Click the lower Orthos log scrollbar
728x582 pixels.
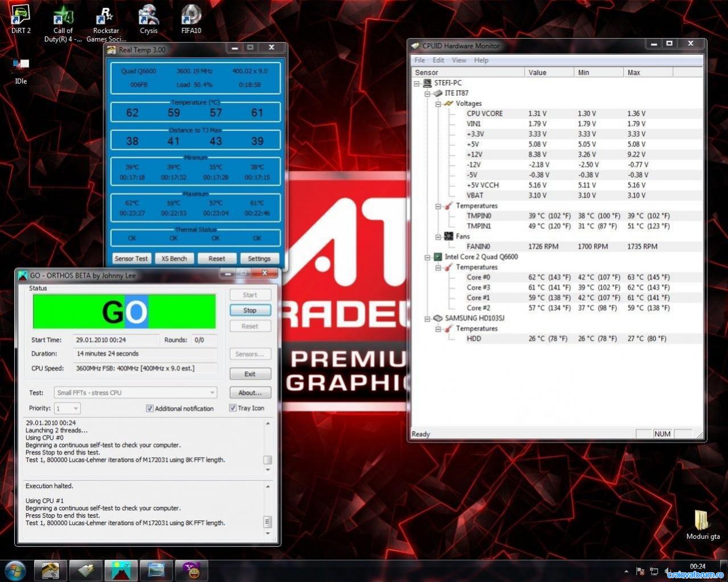(267, 511)
